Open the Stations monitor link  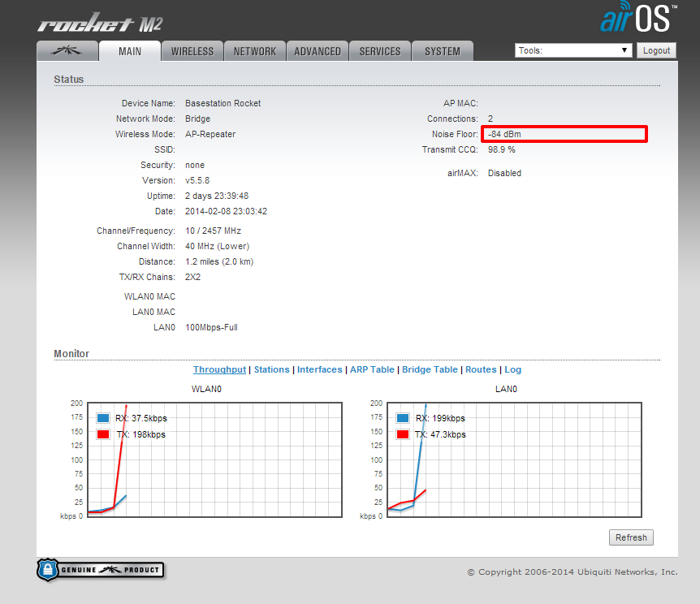(271, 369)
